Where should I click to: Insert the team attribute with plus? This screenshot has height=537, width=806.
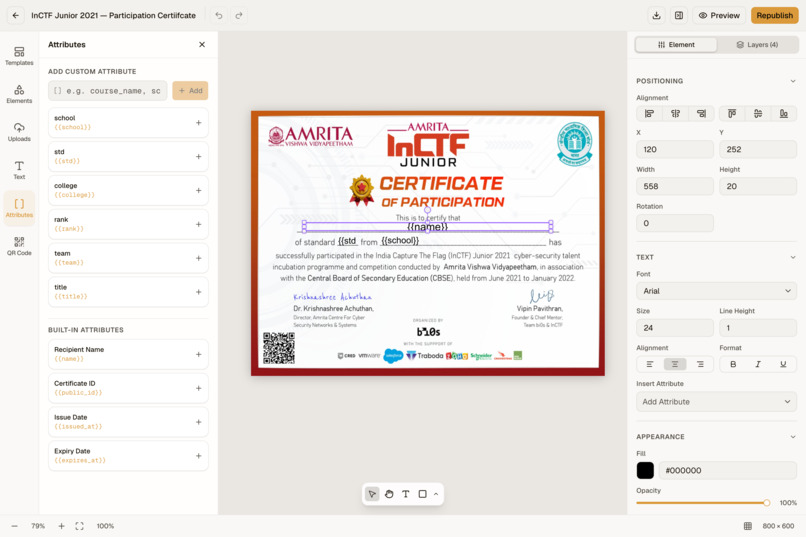(x=198, y=258)
